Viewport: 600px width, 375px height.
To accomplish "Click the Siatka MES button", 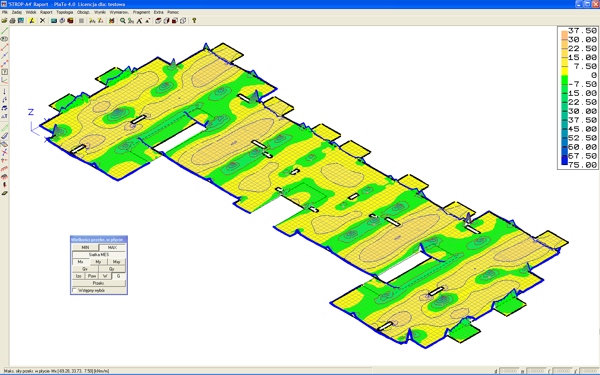I will (99, 254).
